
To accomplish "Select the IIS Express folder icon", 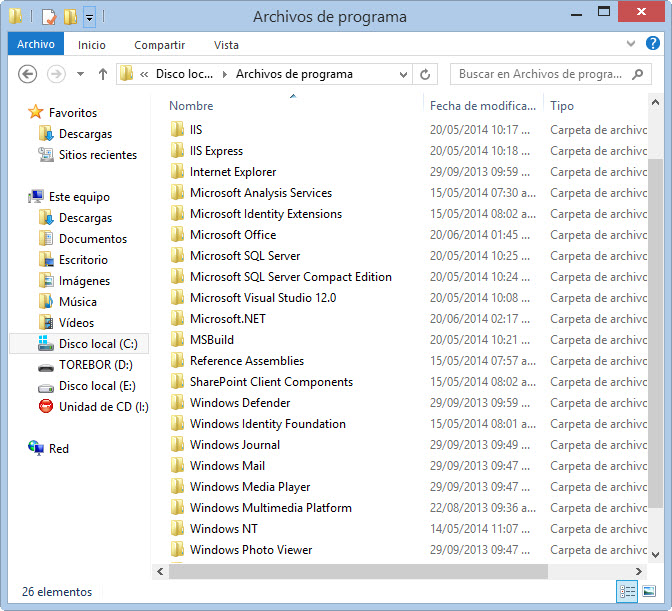I will (x=177, y=150).
